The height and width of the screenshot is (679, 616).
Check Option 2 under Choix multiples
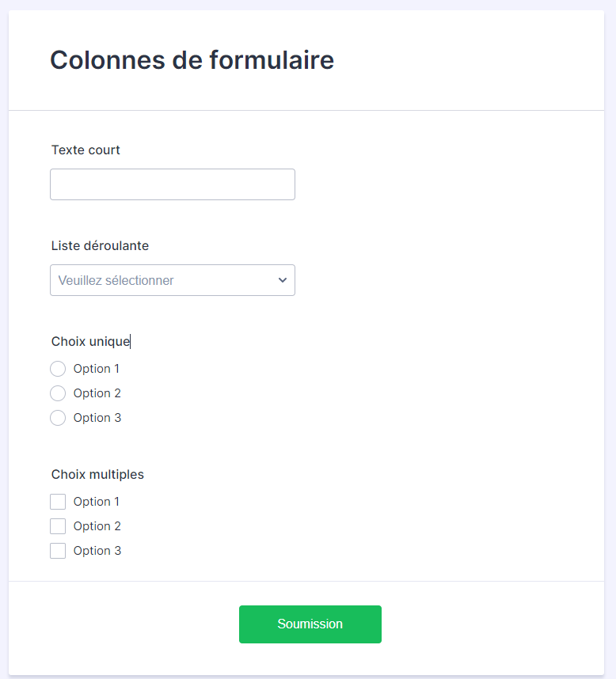(58, 526)
